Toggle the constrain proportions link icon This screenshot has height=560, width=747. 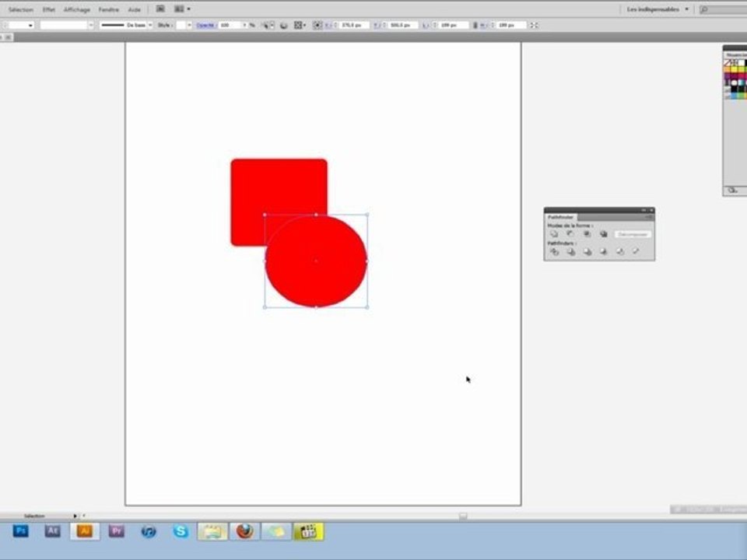click(475, 25)
